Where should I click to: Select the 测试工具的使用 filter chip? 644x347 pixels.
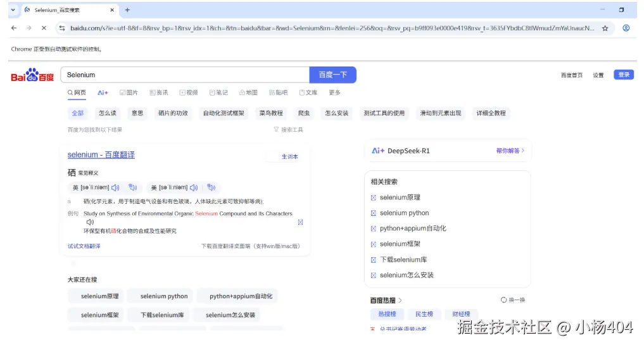coord(384,113)
